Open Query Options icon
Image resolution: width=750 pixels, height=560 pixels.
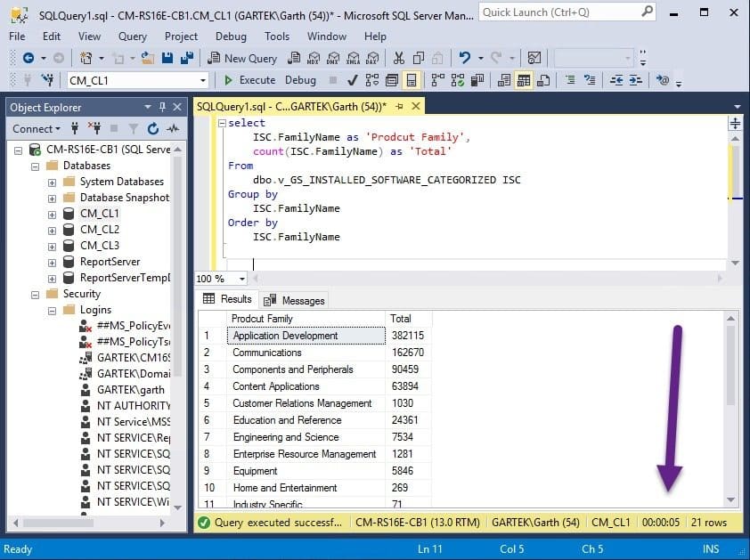point(392,80)
